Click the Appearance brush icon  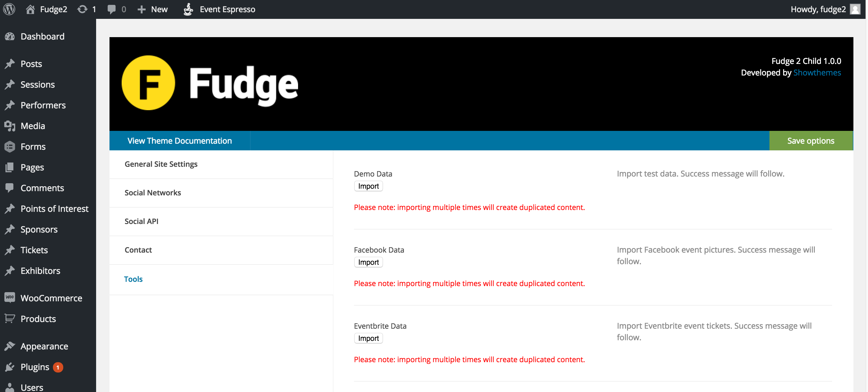[x=10, y=346]
